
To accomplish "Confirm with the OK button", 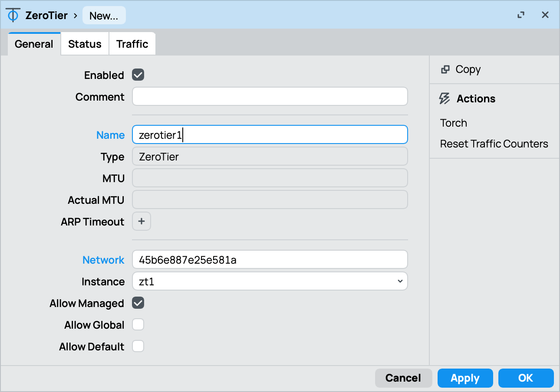I will (526, 378).
